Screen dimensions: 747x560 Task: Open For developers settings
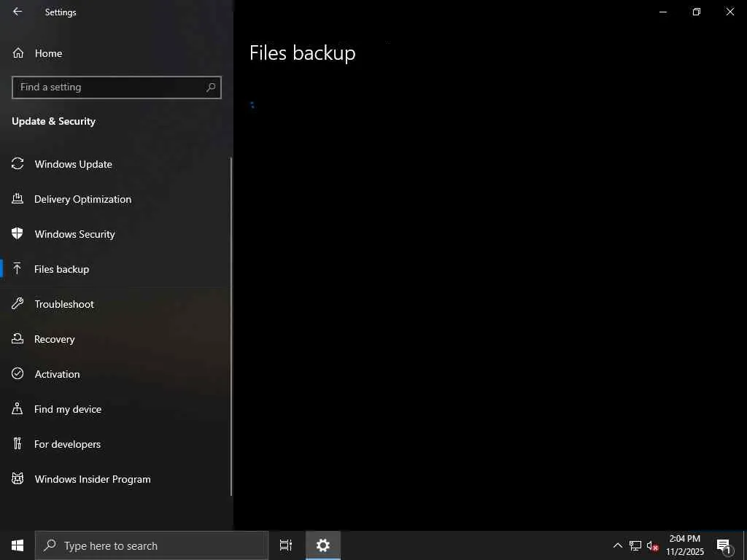tap(115, 444)
